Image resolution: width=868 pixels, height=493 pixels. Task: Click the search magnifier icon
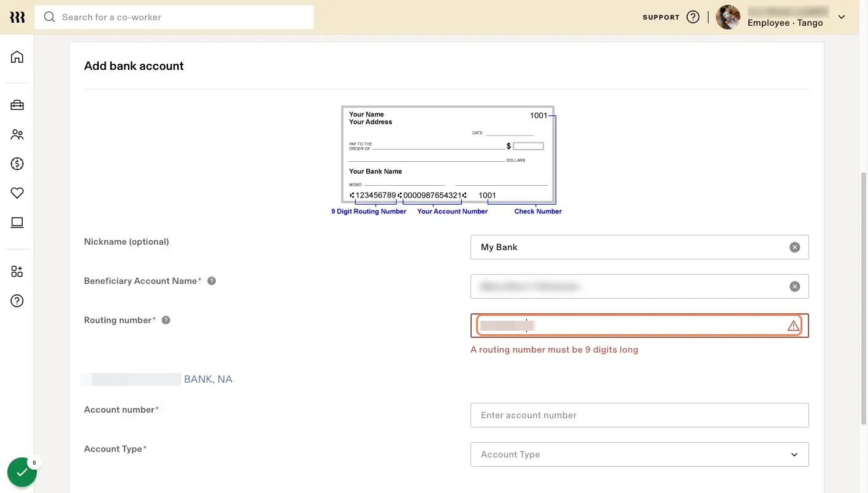[x=50, y=17]
